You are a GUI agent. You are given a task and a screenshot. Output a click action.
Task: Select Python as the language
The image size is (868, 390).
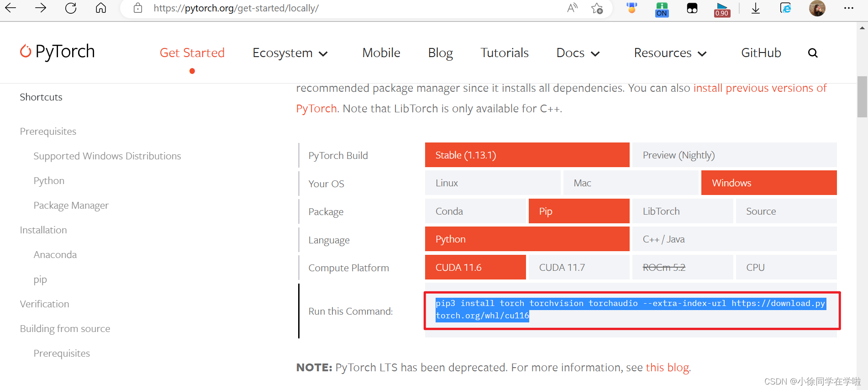pyautogui.click(x=527, y=239)
